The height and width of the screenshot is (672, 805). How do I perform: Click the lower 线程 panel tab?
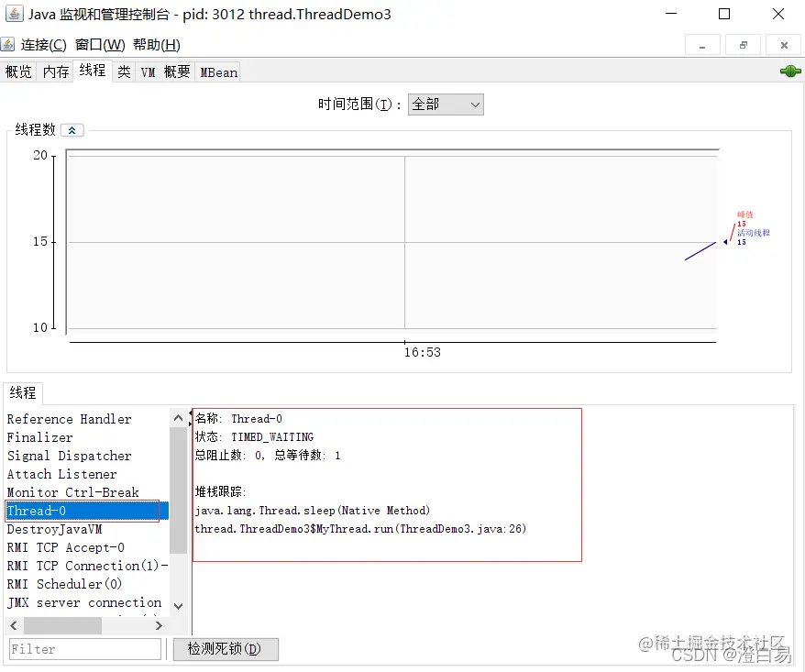pyautogui.click(x=23, y=393)
